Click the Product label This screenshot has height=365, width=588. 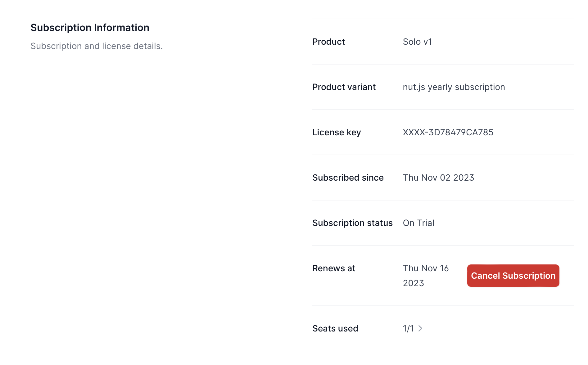[x=328, y=42]
